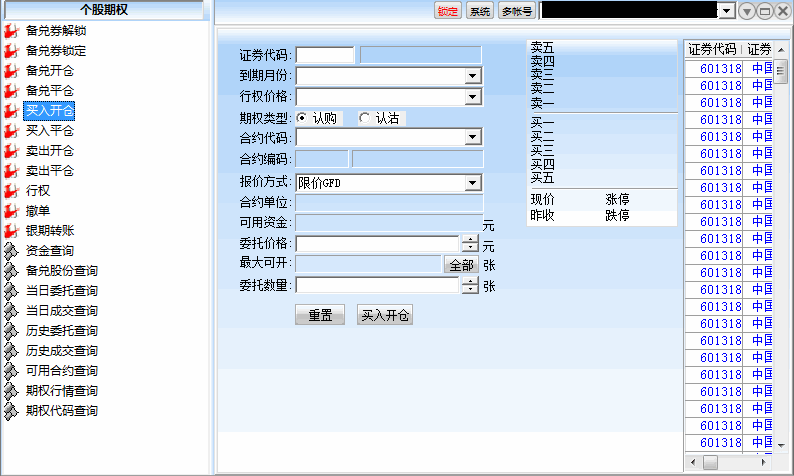Click the query icon beside 可用合约查询
This screenshot has height=476, width=794.
11,371
